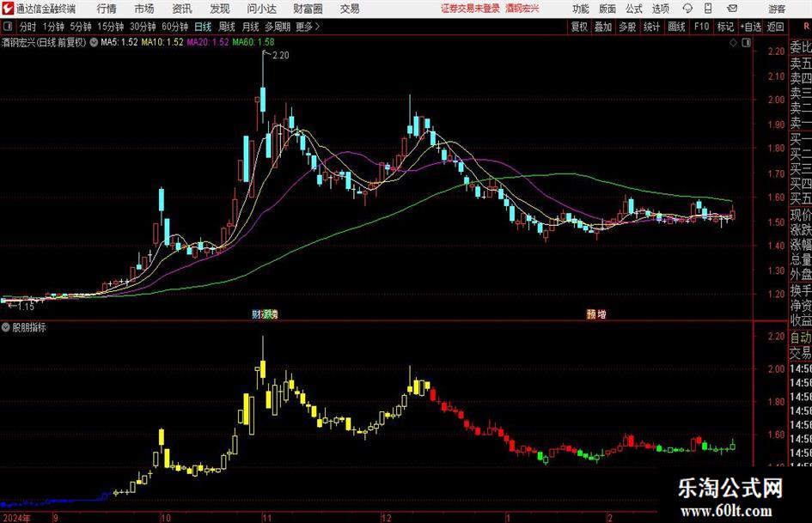812x523 pixels.
Task: Click the 游客 guest account label
Action: tap(776, 9)
